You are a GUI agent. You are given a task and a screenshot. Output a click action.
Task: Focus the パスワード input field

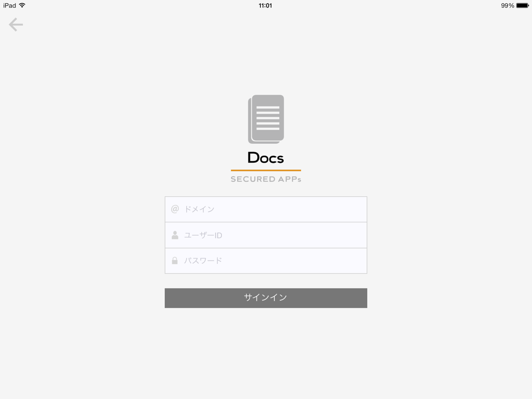[x=266, y=261]
